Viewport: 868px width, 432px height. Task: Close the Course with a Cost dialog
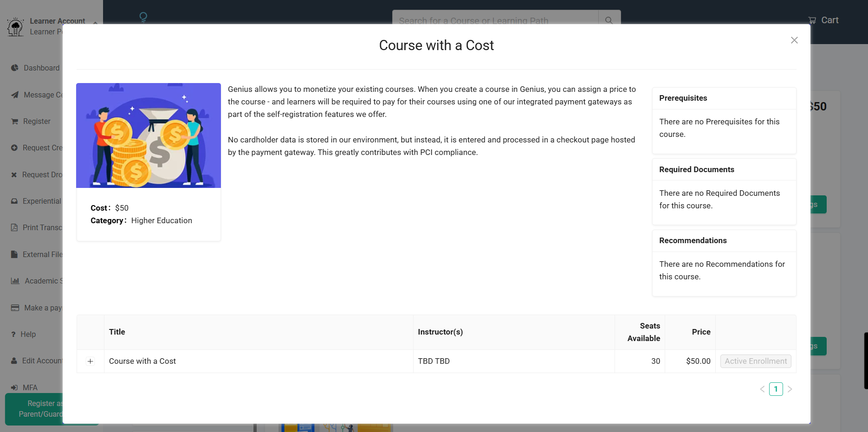(794, 40)
